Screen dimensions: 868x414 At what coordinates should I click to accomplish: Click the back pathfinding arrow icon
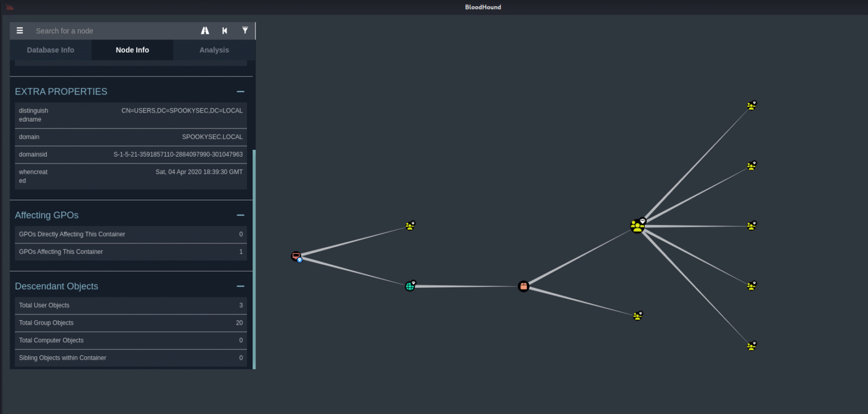coord(225,31)
